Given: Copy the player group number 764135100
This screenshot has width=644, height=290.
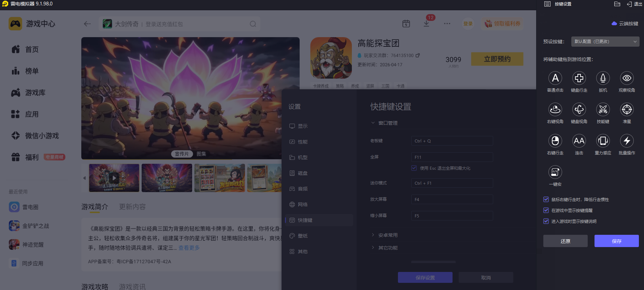Looking at the screenshot, I should 418,55.
